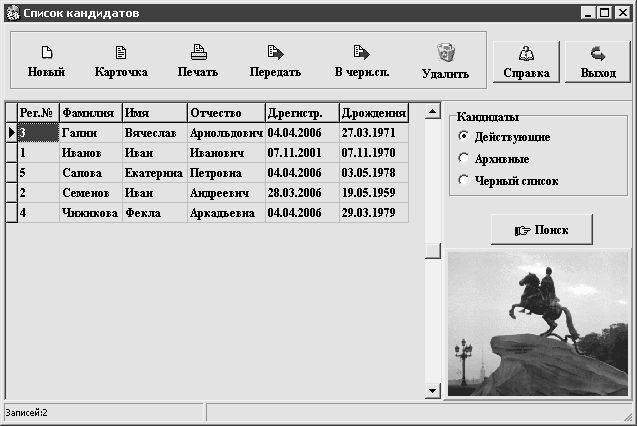Click the scrollbar down arrow
Viewport: 637px width, 426px height.
[x=433, y=391]
